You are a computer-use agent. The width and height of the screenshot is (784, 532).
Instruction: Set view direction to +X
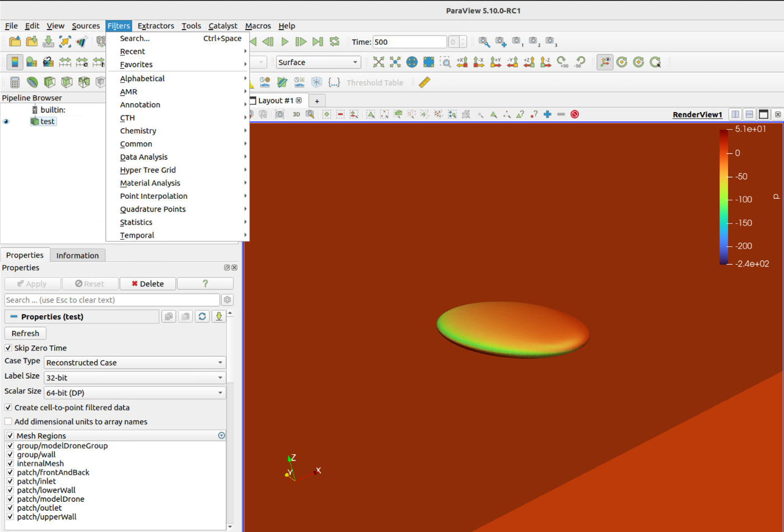pos(462,62)
